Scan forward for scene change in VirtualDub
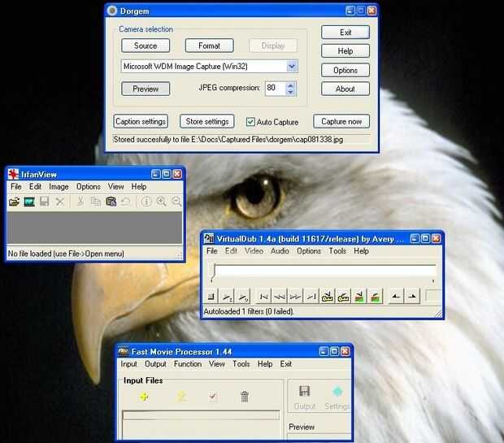 [x=376, y=297]
